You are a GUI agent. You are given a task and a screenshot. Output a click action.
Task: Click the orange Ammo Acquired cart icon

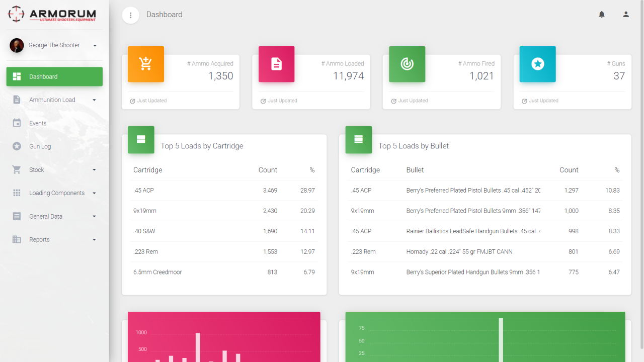point(146,64)
